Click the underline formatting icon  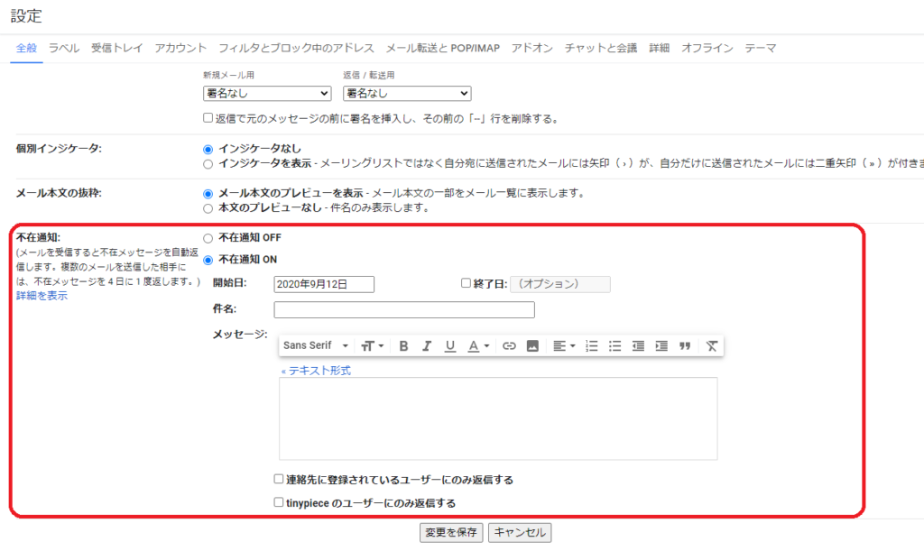[450, 346]
